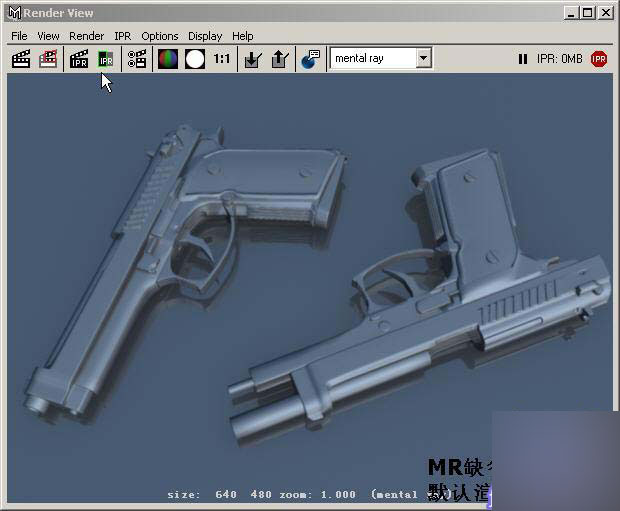Minimize the Render View window
620x511 pixels.
pyautogui.click(x=571, y=13)
